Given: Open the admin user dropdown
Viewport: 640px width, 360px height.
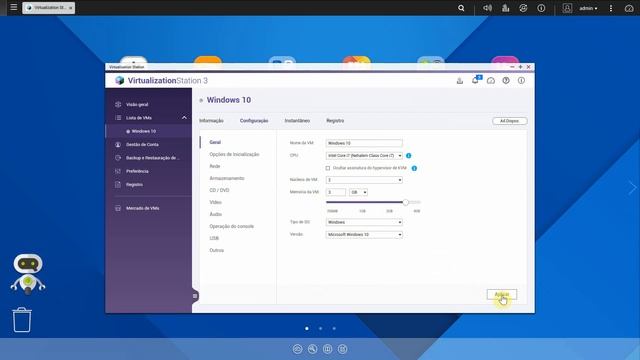Looking at the screenshot, I should [588, 8].
